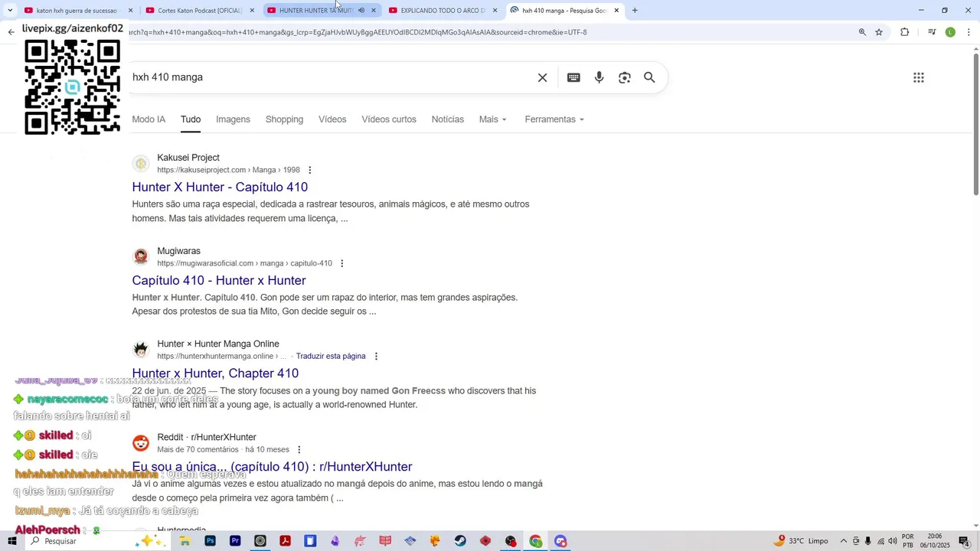This screenshot has width=980, height=551.
Task: Click the kakuseiproject.com URL breadcrumb
Action: [x=228, y=170]
